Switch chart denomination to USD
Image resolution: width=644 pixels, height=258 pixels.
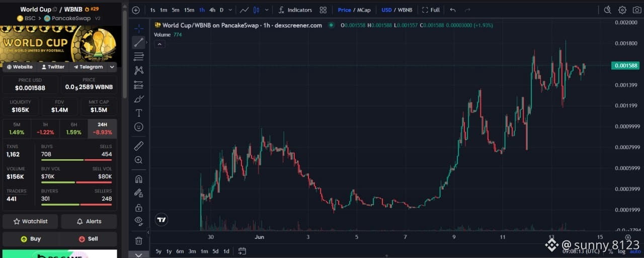point(386,10)
